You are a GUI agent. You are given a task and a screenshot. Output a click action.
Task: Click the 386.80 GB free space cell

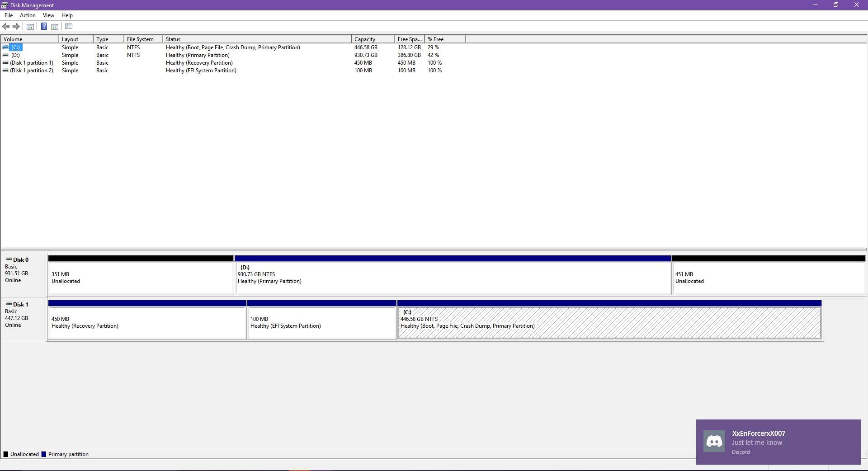pyautogui.click(x=409, y=55)
